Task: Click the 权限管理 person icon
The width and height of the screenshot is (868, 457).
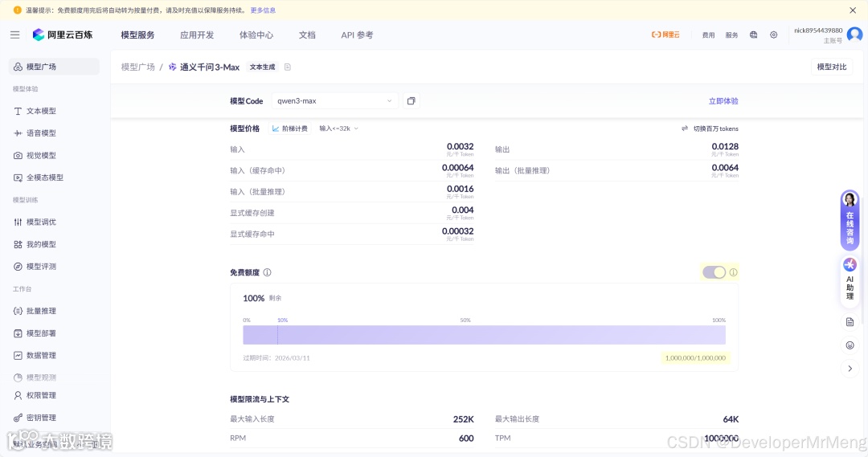Action: pyautogui.click(x=18, y=396)
